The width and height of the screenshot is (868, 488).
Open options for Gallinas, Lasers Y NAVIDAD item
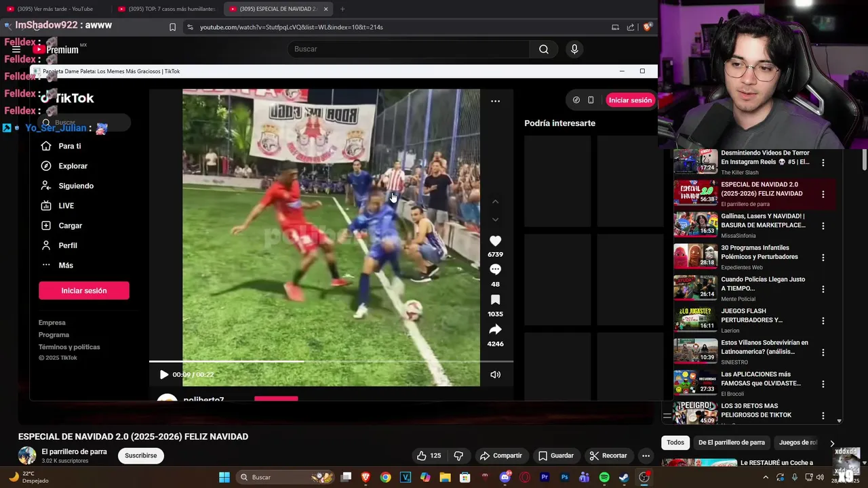[823, 226]
